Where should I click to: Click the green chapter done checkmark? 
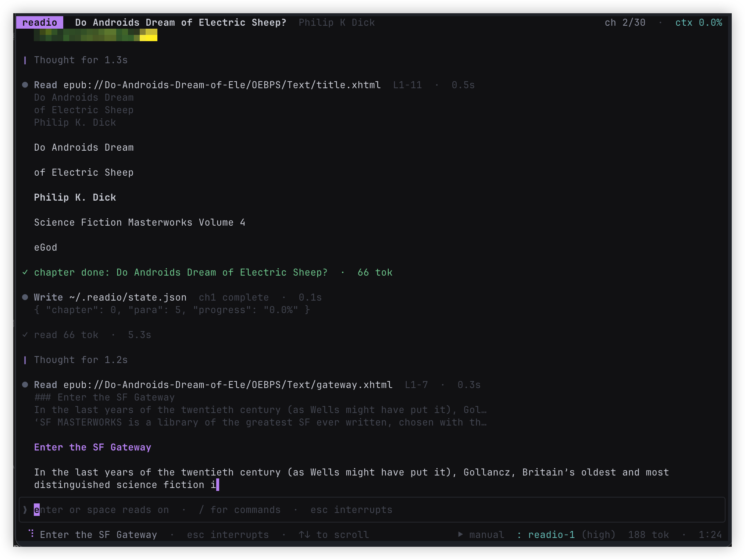pos(25,272)
